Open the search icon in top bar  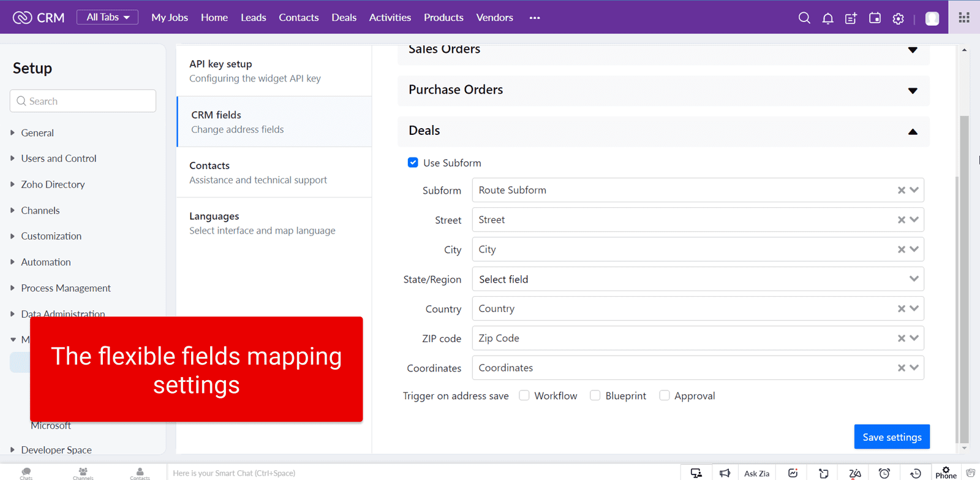pyautogui.click(x=804, y=18)
